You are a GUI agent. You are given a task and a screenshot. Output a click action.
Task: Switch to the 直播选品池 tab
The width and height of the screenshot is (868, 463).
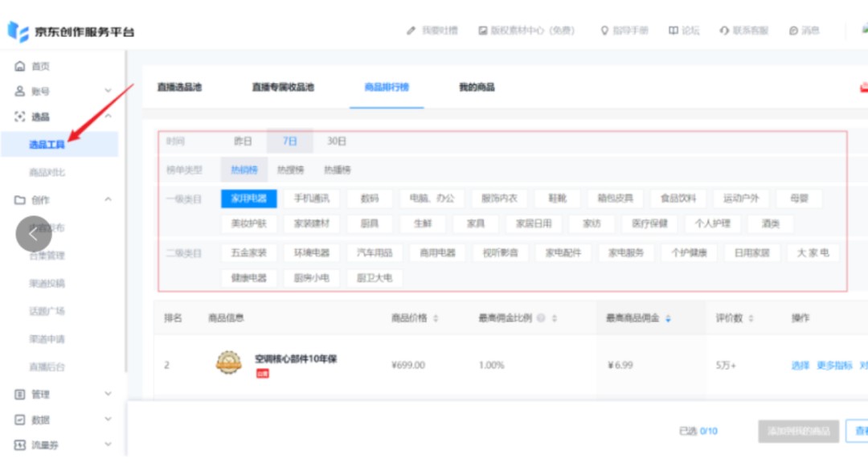coord(178,87)
